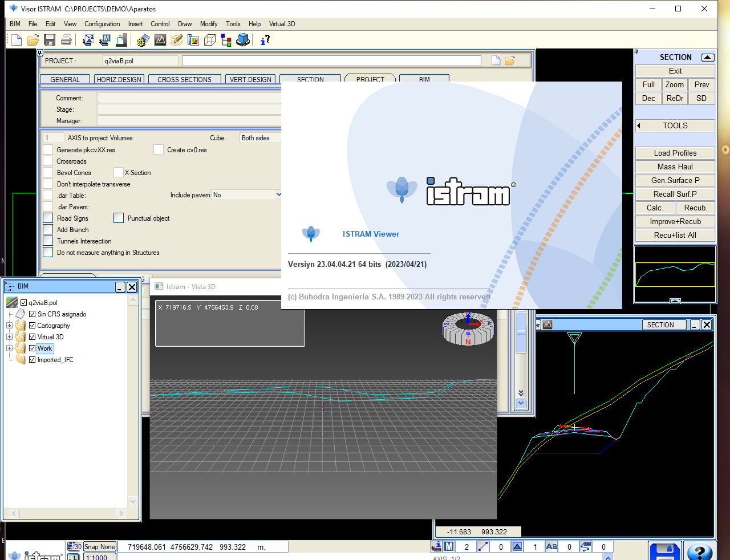Expand the Work node in the BIM tree
Viewport: 730px width, 560px height.
9,348
